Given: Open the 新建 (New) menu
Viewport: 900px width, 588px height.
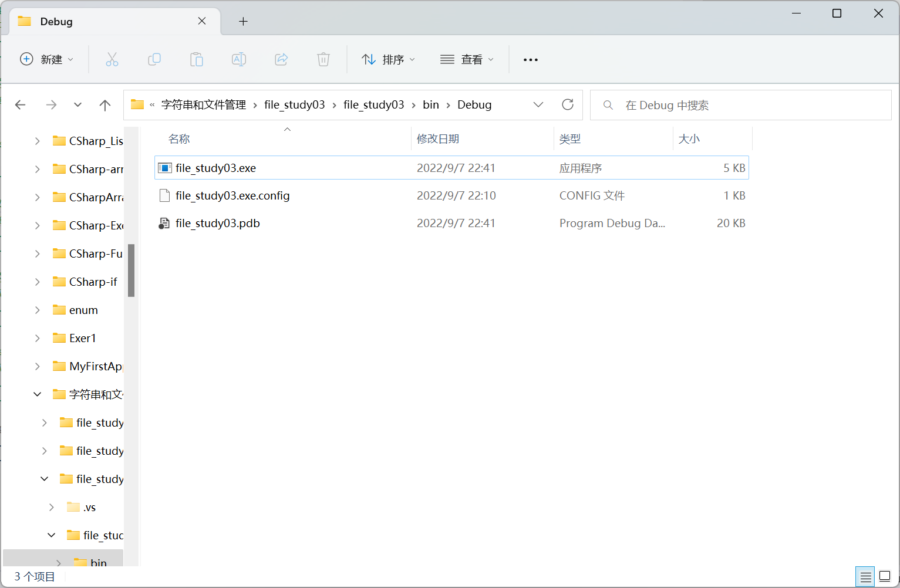Looking at the screenshot, I should 47,59.
